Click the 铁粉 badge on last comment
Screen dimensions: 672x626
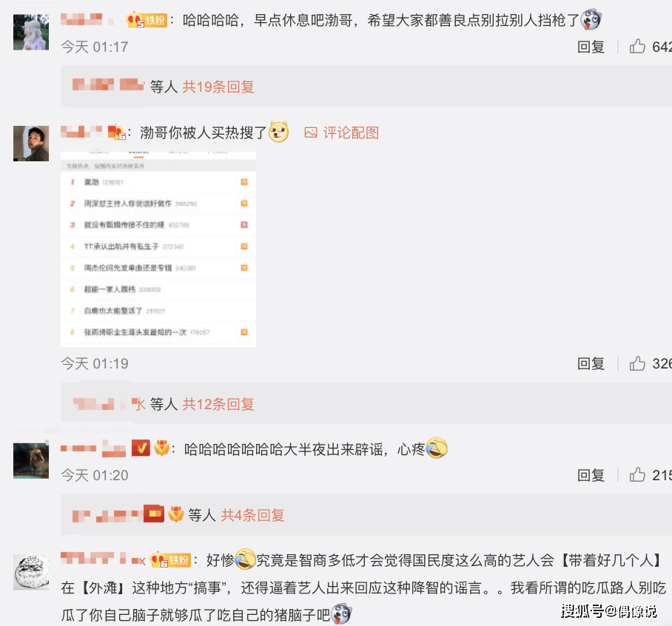point(170,559)
